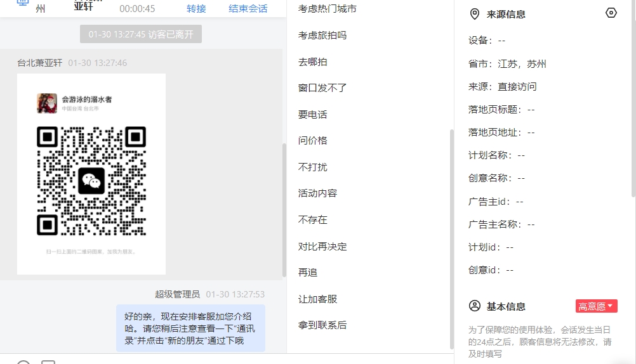
Task: Select the quick reply 活动内容
Action: (317, 193)
